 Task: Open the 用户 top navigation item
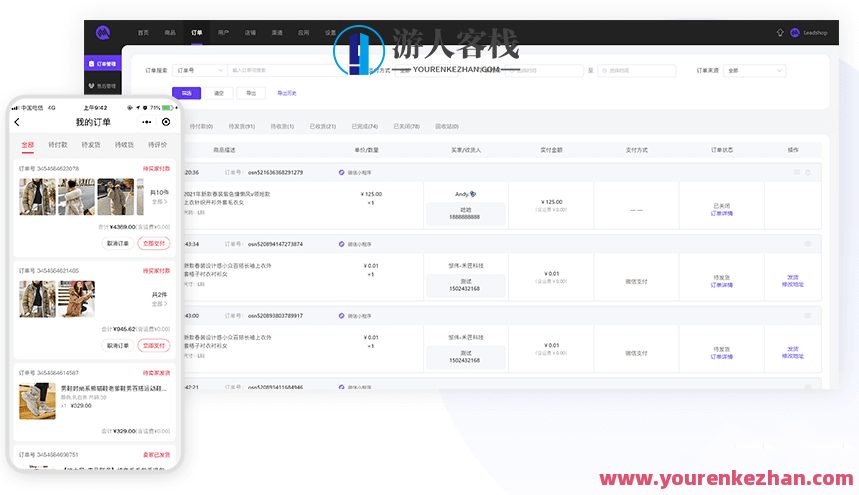pos(224,33)
